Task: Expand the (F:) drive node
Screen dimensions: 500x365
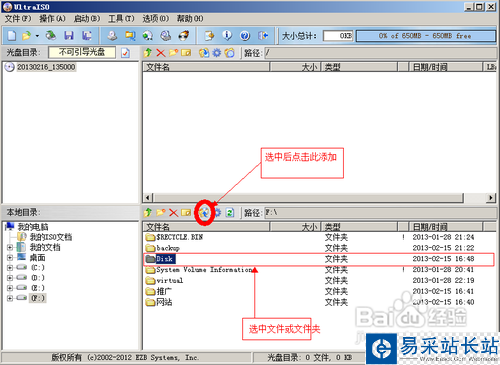Action: click(x=10, y=298)
